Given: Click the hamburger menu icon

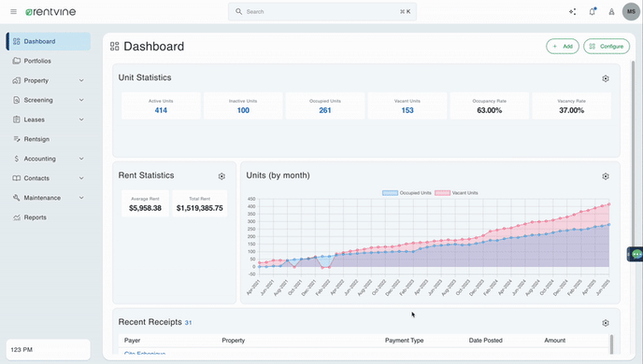Looking at the screenshot, I should pos(13,12).
